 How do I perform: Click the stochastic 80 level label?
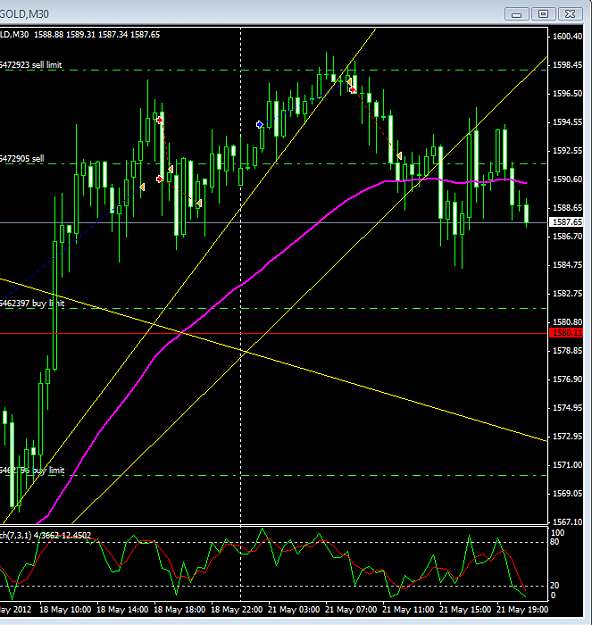(555, 542)
